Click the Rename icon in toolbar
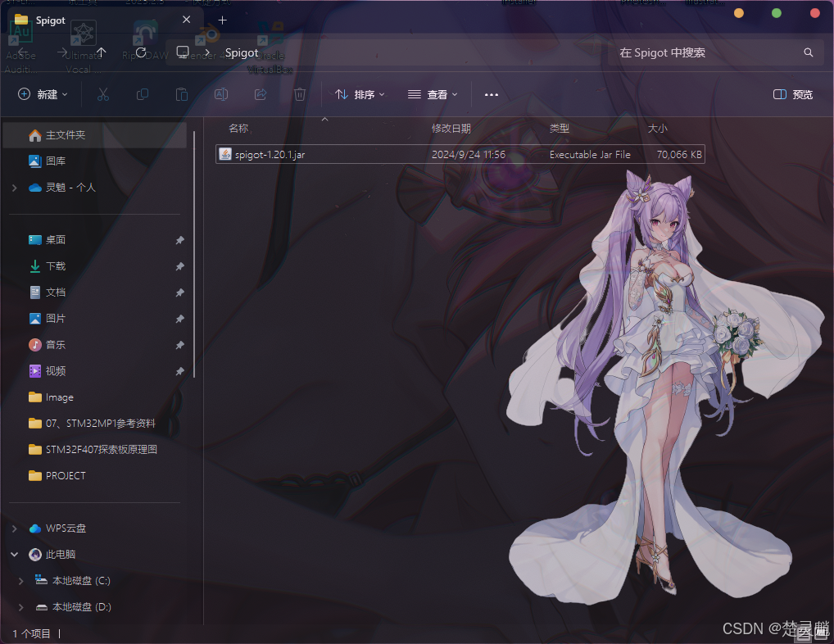This screenshot has width=834, height=644. pyautogui.click(x=221, y=95)
